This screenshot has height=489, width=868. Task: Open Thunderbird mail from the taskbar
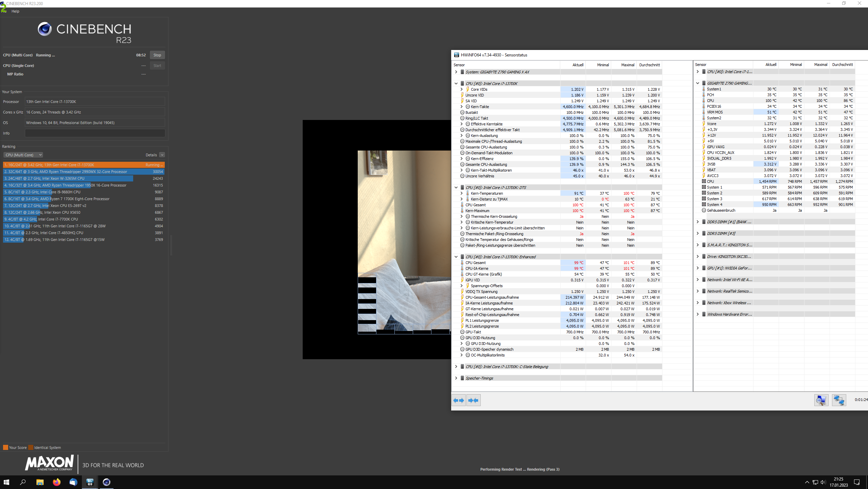coord(73,482)
